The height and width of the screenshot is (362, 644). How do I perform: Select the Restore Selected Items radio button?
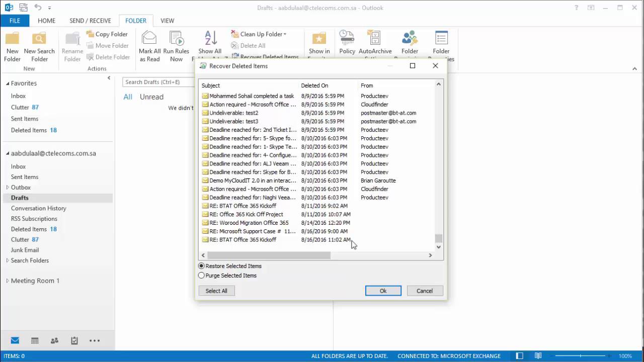(x=202, y=266)
